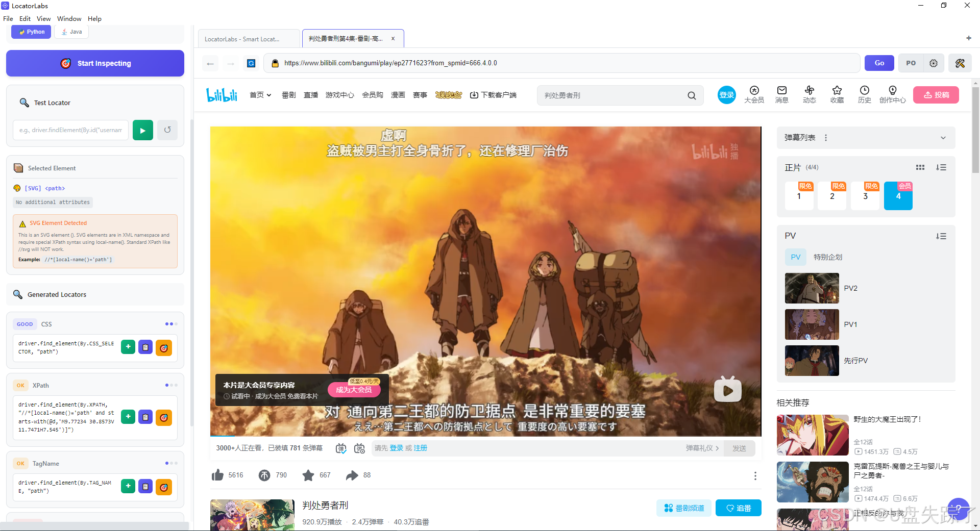The width and height of the screenshot is (980, 531).
Task: Copy the TagName locator to clipboard
Action: pos(145,487)
